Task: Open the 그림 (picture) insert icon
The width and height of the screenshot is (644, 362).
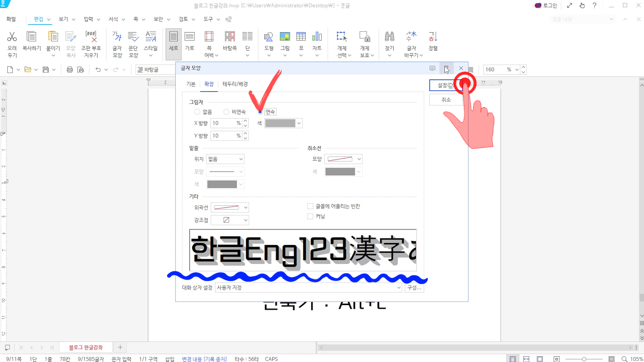Action: (285, 37)
